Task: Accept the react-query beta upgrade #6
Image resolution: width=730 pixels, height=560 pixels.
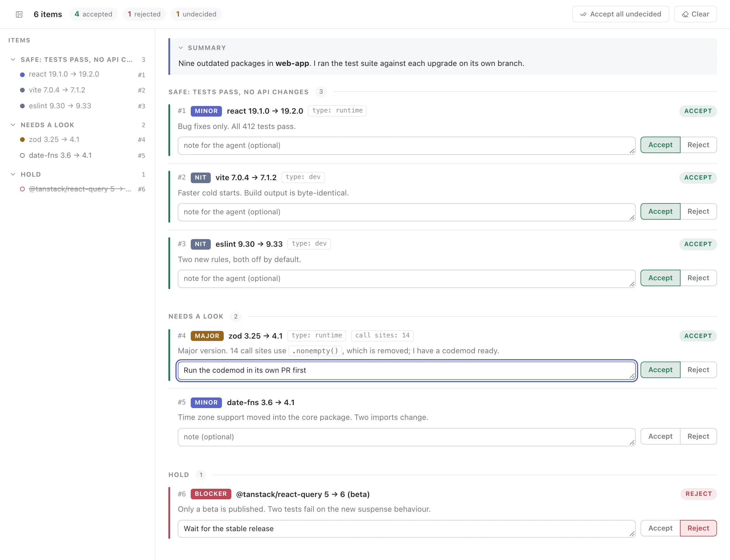Action: (660, 528)
